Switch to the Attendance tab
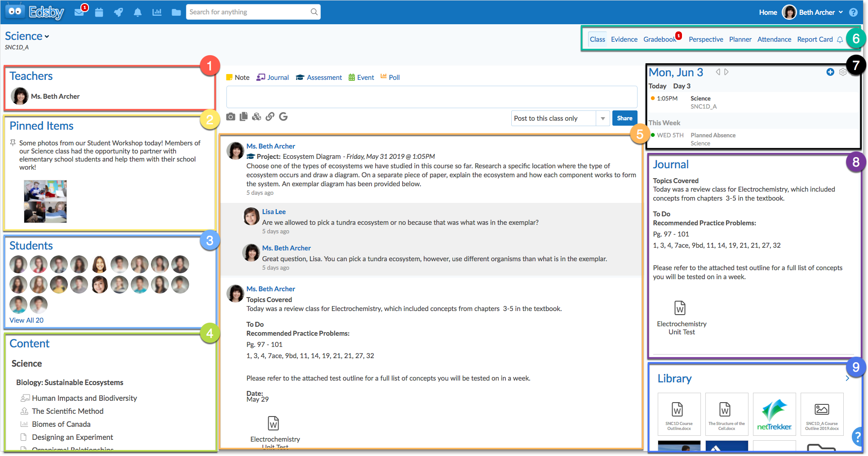The image size is (868, 456). pyautogui.click(x=774, y=39)
